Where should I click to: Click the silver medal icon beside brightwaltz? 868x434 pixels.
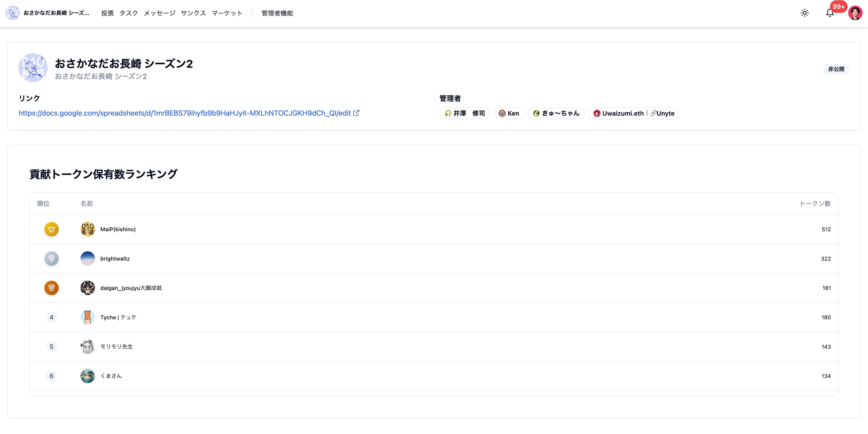[51, 259]
